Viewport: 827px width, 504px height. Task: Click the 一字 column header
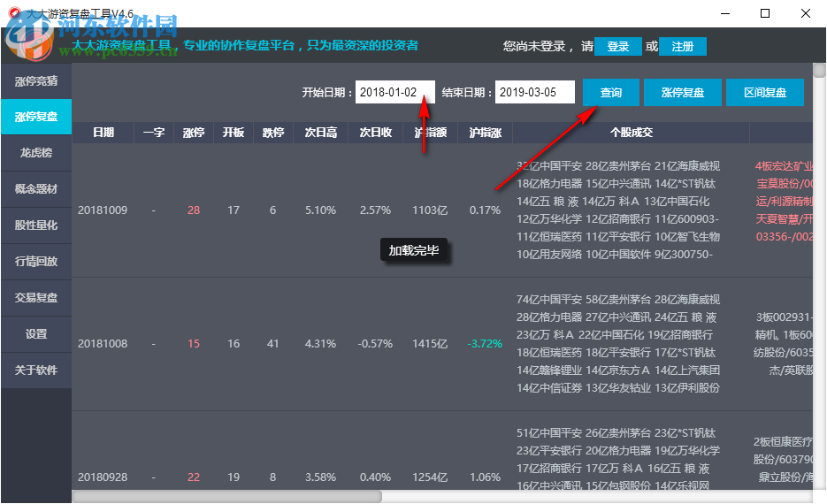154,133
